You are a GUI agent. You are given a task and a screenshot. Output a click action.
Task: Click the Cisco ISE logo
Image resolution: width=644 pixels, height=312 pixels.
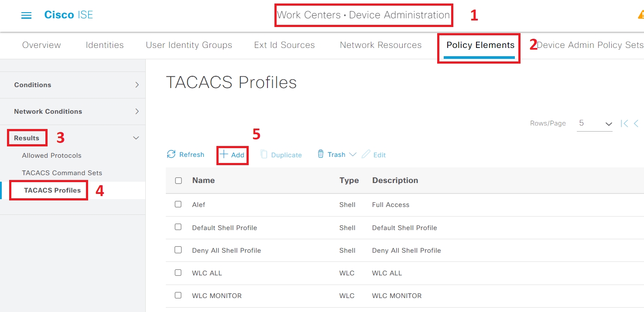coord(69,15)
